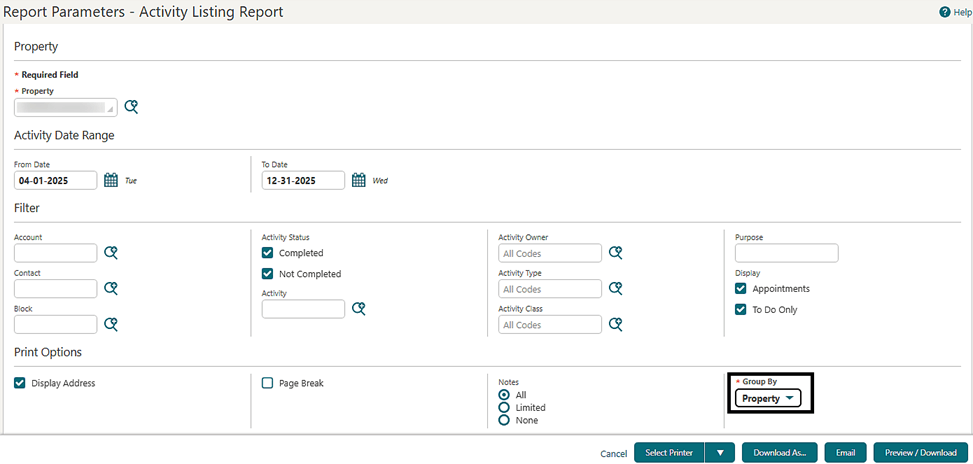Send the report via Email button
973x464 pixels.
[x=846, y=453]
